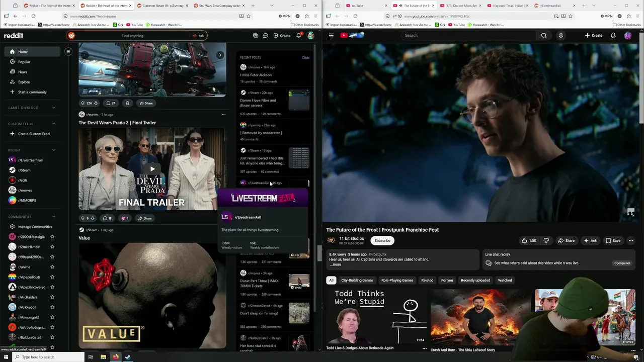Image resolution: width=644 pixels, height=362 pixels.
Task: Open comments on Devil Wears Prada post
Action: [x=107, y=218]
